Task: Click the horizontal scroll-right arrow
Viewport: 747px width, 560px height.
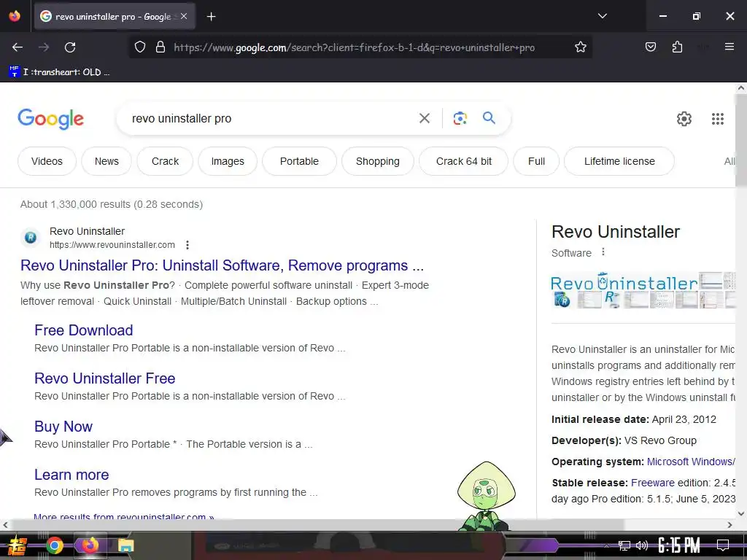Action: click(729, 525)
